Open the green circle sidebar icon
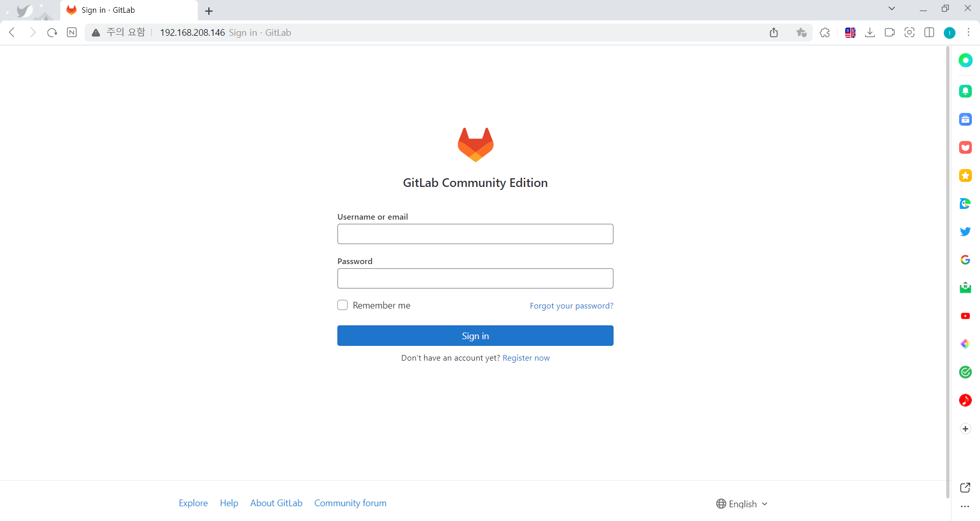 pos(965,60)
